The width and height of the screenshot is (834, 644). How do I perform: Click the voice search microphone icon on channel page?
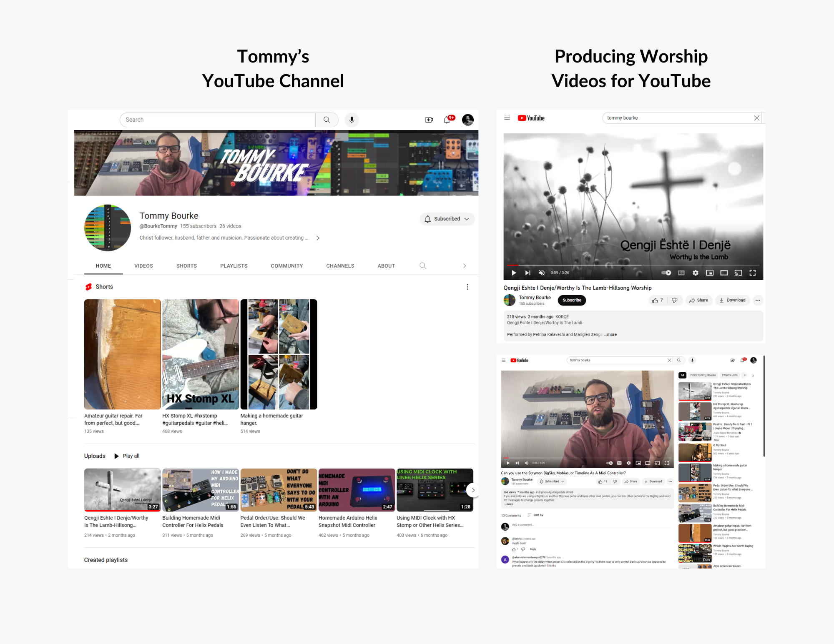tap(352, 120)
